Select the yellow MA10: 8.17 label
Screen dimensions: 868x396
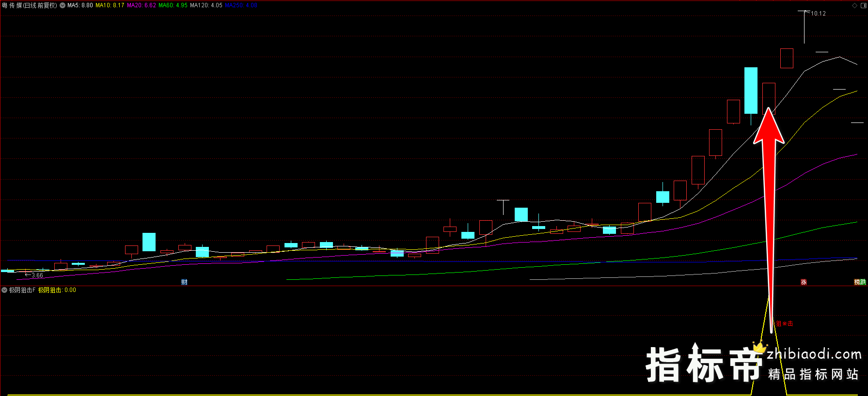coord(110,5)
